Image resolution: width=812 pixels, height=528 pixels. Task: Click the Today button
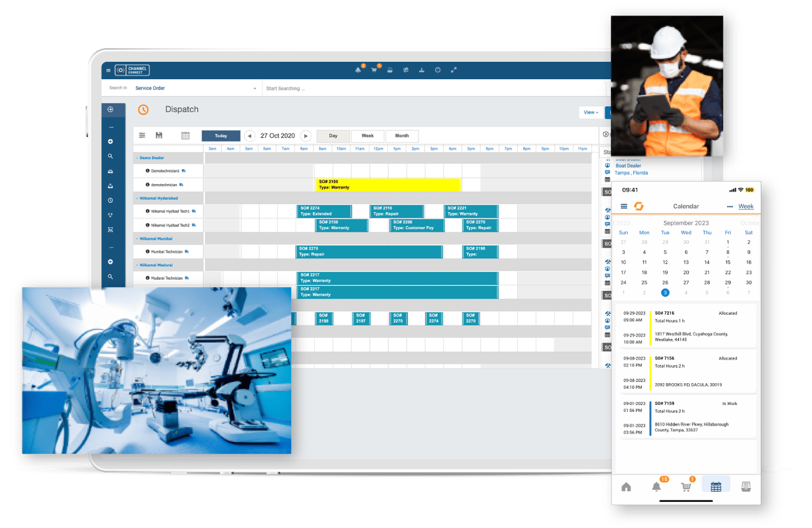point(220,135)
